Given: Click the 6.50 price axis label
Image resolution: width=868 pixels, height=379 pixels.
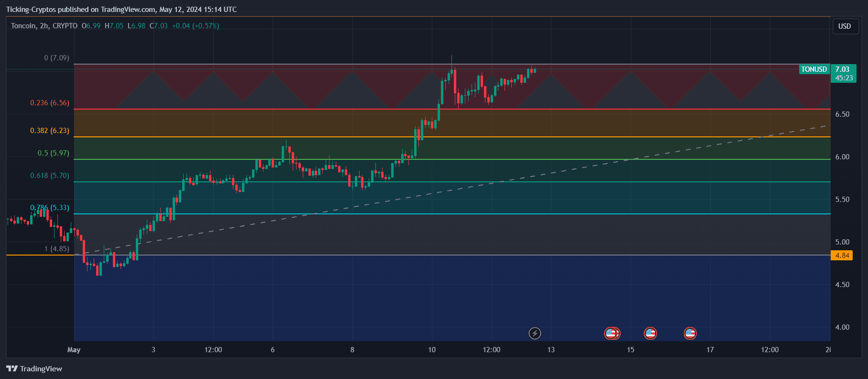Looking at the screenshot, I should [842, 114].
